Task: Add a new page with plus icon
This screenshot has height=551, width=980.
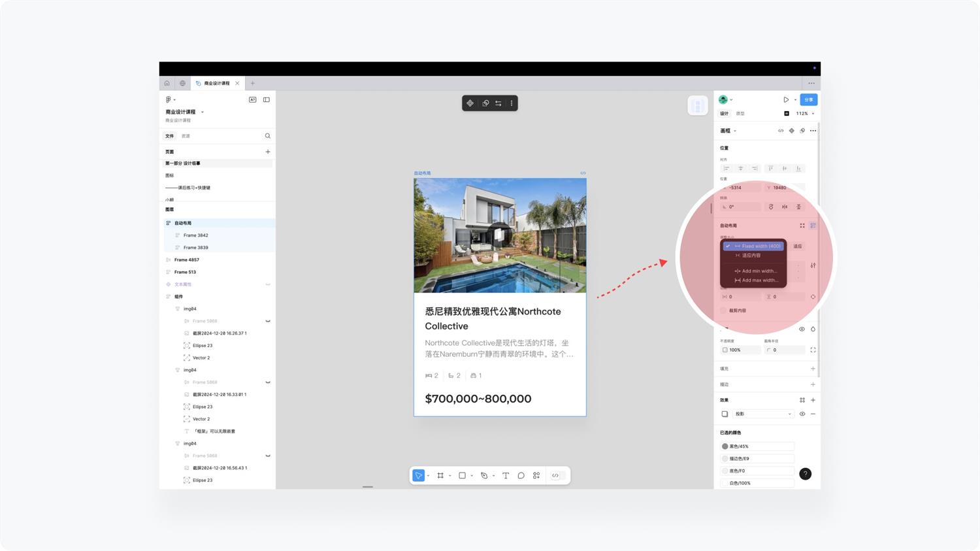Action: [267, 152]
